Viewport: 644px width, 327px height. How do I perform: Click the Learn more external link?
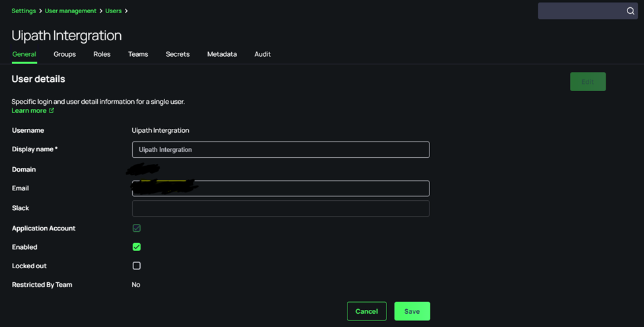(x=32, y=111)
